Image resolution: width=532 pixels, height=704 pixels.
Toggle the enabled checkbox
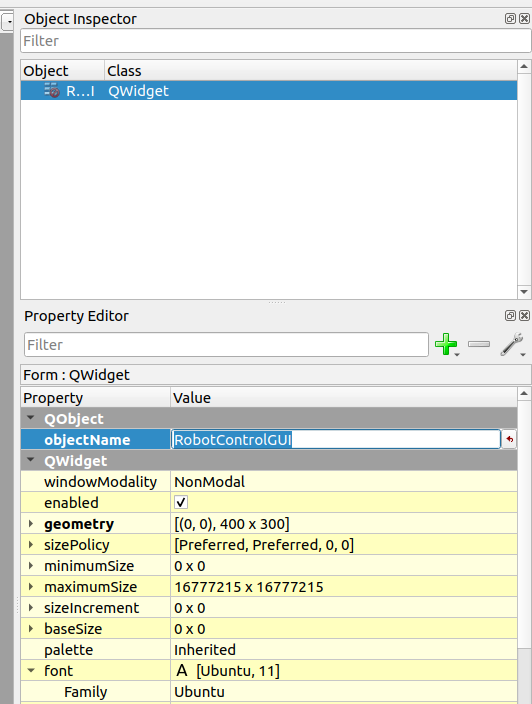(x=181, y=502)
